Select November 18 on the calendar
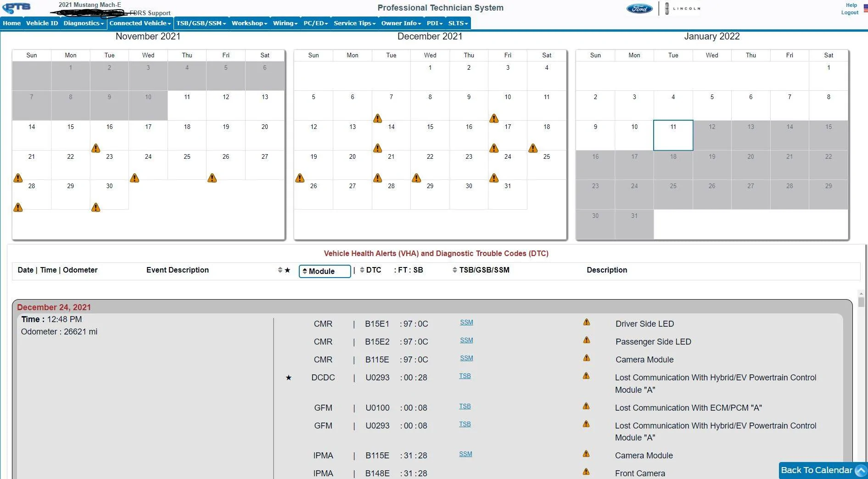This screenshot has height=479, width=868. coord(187,135)
